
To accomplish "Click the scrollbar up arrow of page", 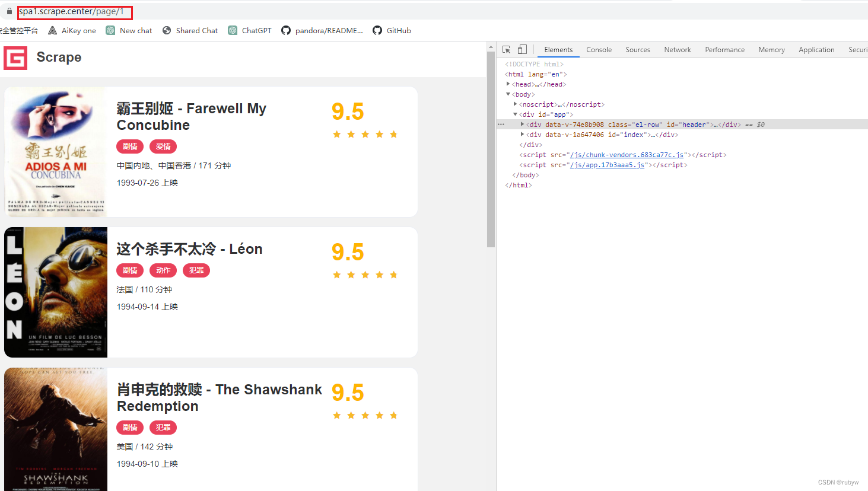I will click(491, 47).
